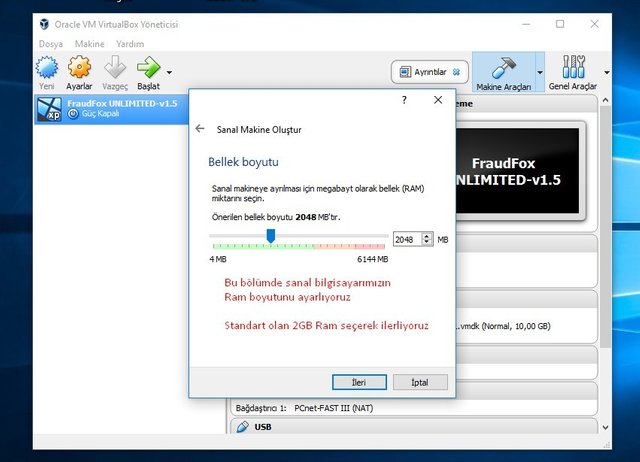Click the USB section pencil icon
640x462 pixels.
242,427
